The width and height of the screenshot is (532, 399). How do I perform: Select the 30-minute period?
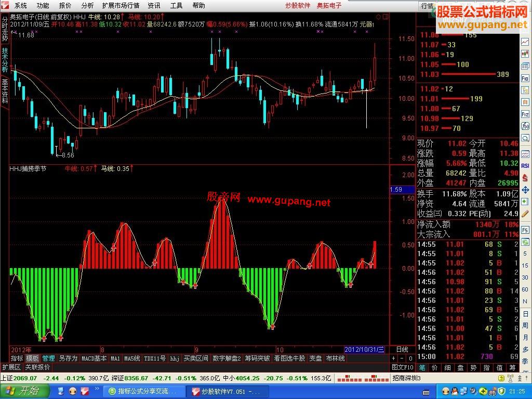point(525,277)
